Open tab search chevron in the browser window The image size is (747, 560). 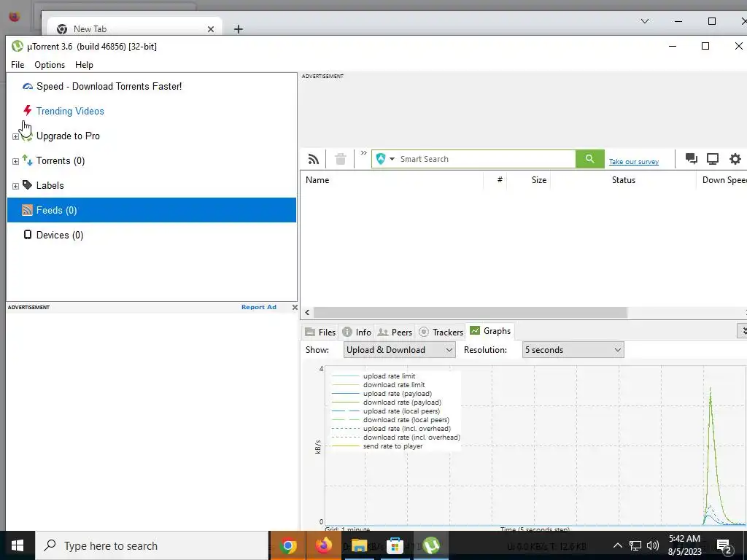(645, 21)
